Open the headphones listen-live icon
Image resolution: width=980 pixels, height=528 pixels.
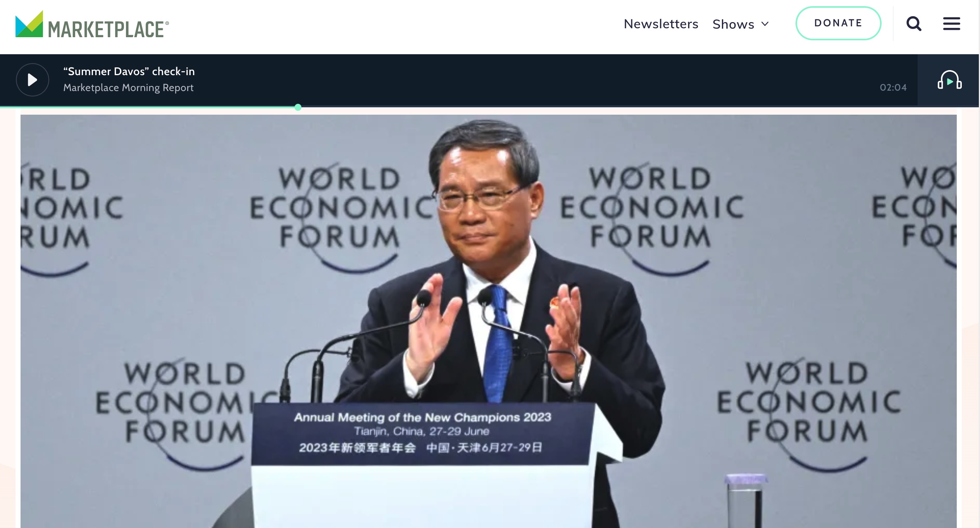(x=949, y=80)
